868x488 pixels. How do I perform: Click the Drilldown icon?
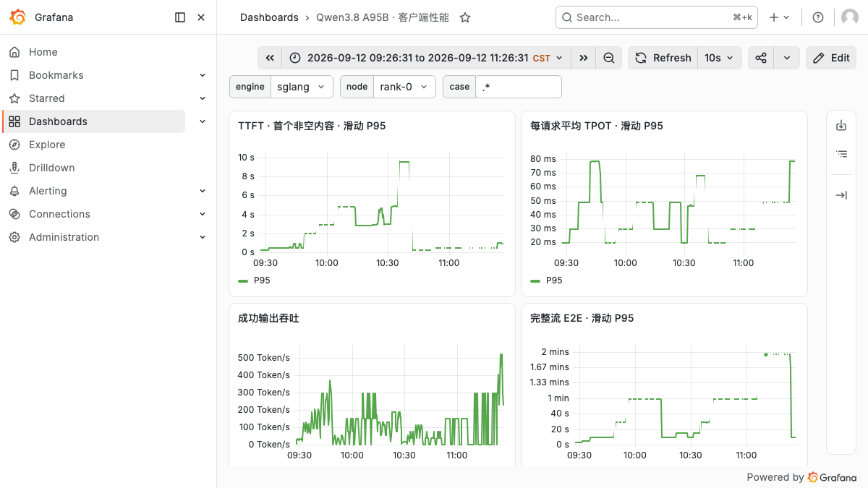coord(14,168)
